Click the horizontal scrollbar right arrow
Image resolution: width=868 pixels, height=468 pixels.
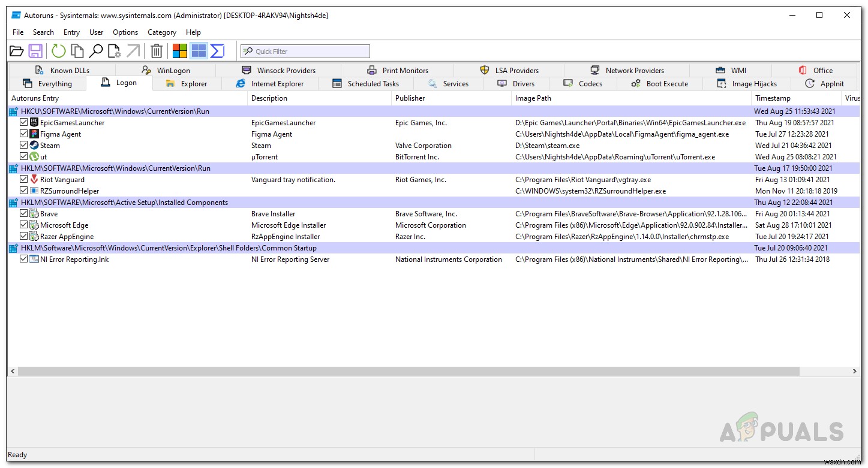tap(855, 372)
